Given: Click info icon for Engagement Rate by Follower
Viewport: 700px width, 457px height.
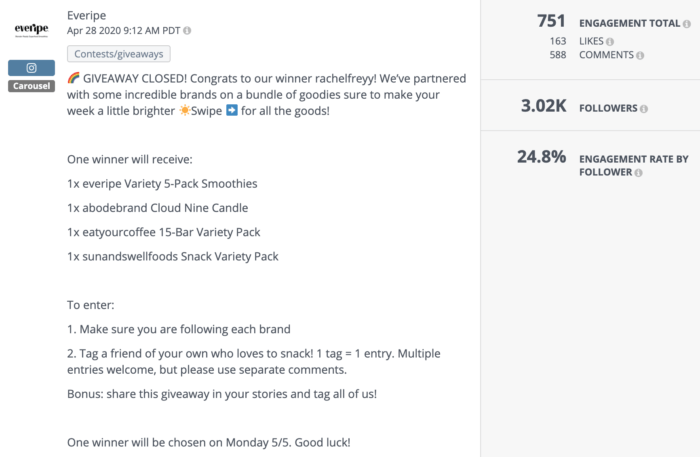Looking at the screenshot, I should (x=638, y=173).
